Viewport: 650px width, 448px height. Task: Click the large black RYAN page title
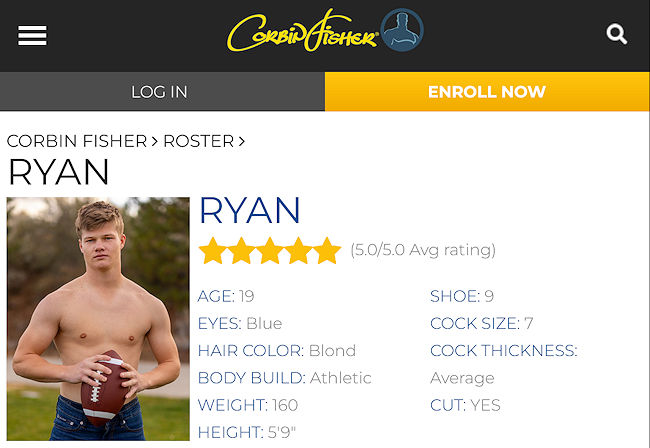pyautogui.click(x=58, y=173)
